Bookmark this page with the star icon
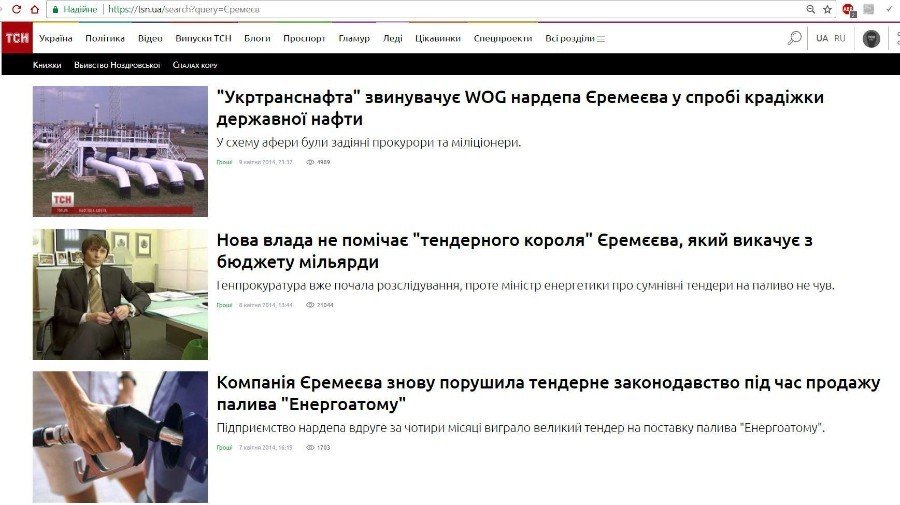 click(827, 9)
